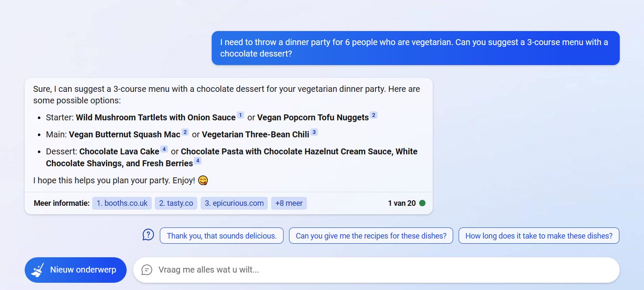Focus the 'Vraag me alles wat u wilt' input
This screenshot has height=290, width=644.
click(x=383, y=270)
